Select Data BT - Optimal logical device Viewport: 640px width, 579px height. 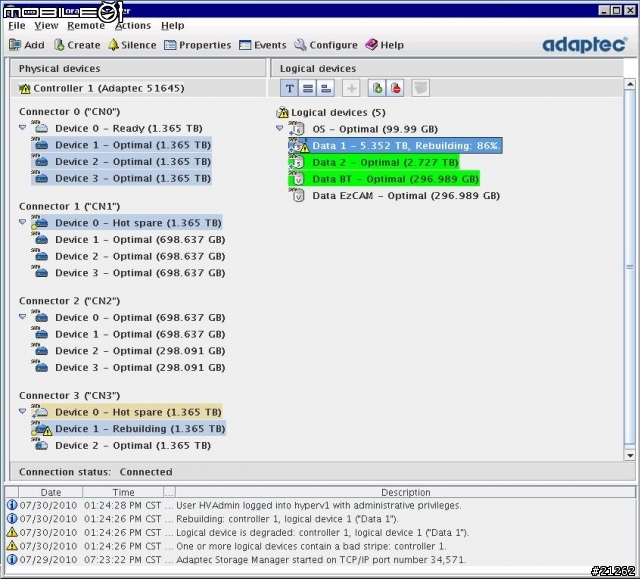[x=395, y=179]
